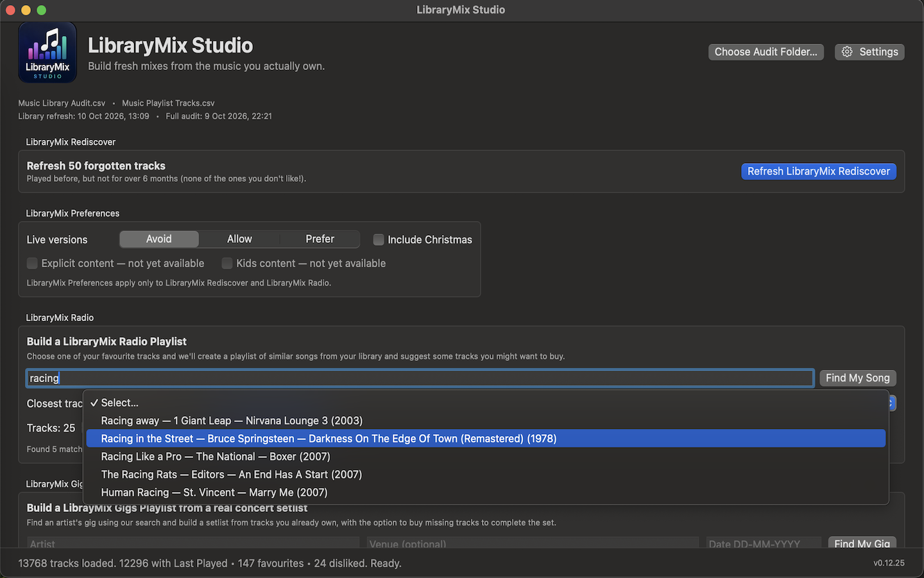Click the Music Library Audit.csv label

click(x=62, y=103)
